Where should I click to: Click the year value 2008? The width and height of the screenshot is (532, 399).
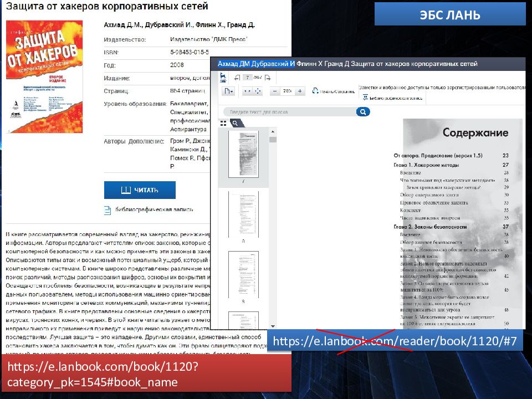click(x=177, y=65)
